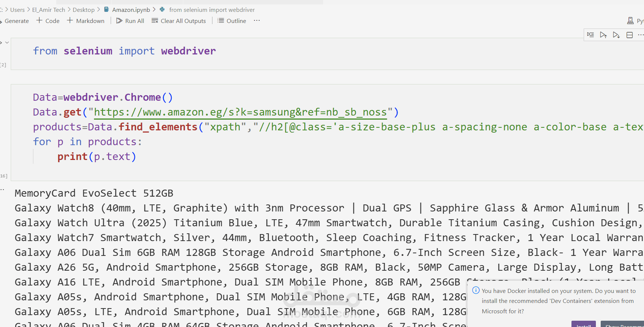This screenshot has height=327, width=644.
Task: Run All notebook cells
Action: (130, 21)
